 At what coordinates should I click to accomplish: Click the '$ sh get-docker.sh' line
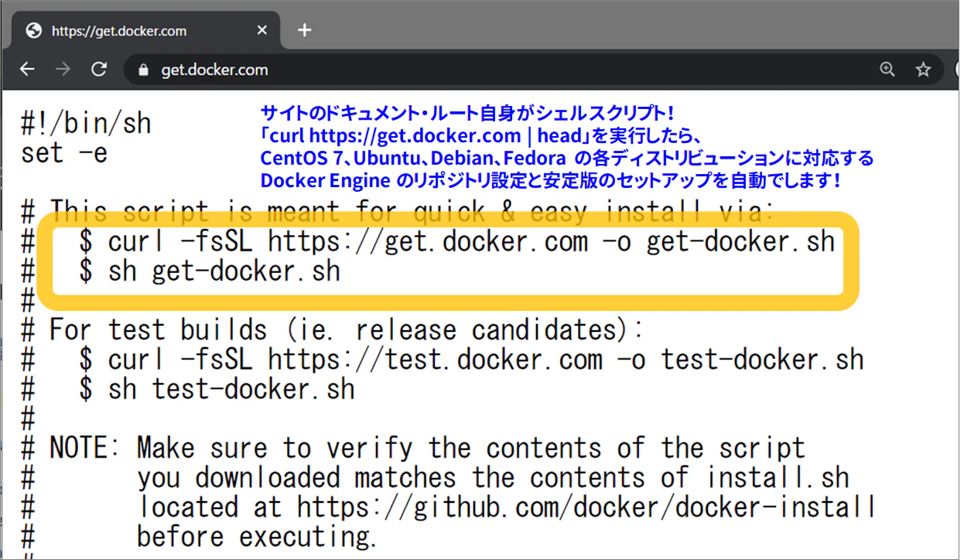(x=210, y=272)
